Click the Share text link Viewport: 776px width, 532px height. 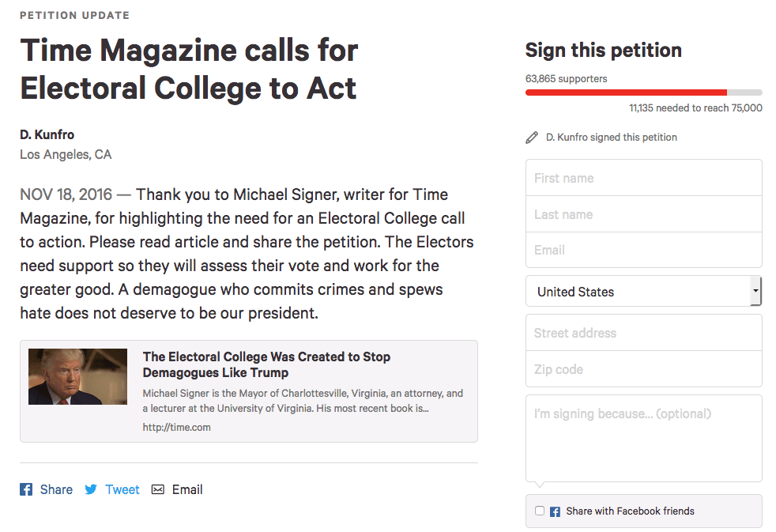coord(56,489)
